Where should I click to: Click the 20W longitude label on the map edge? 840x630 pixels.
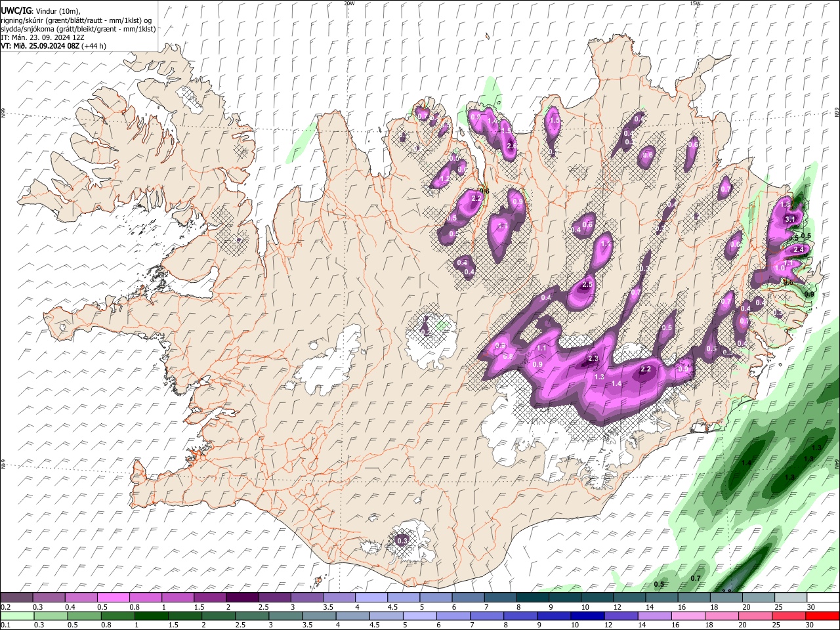pyautogui.click(x=349, y=3)
